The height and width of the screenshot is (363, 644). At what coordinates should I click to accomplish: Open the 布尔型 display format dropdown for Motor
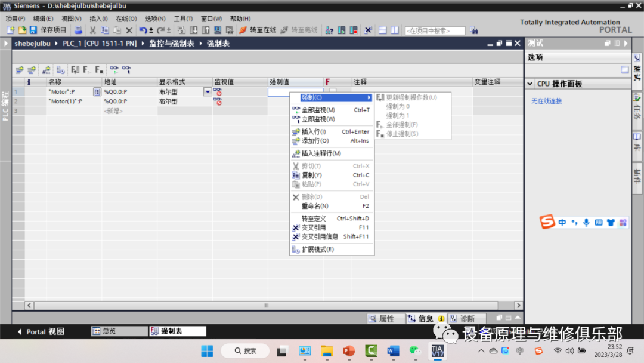(206, 91)
